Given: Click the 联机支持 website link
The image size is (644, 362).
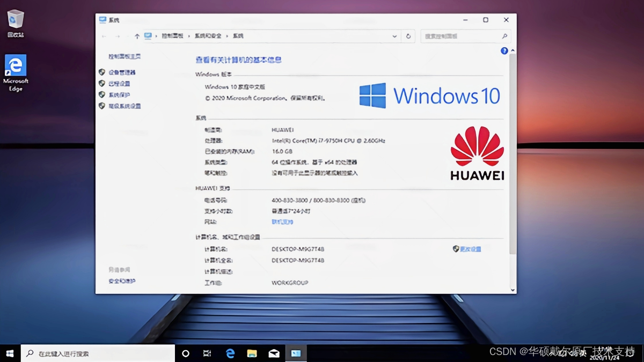Looking at the screenshot, I should tap(282, 222).
